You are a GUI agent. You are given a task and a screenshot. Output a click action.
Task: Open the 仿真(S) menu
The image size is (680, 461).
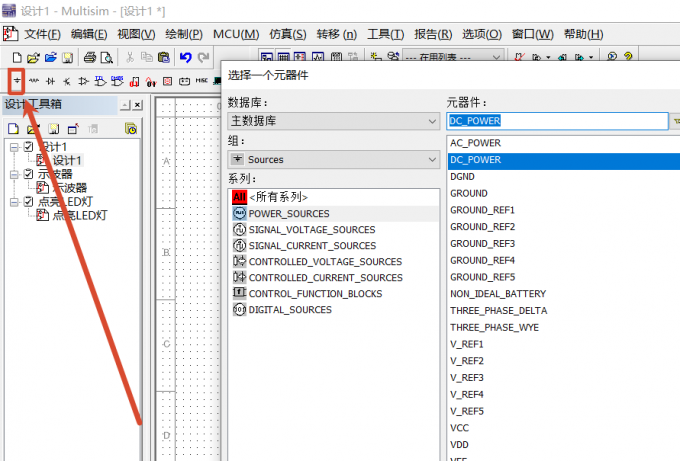pyautogui.click(x=288, y=34)
